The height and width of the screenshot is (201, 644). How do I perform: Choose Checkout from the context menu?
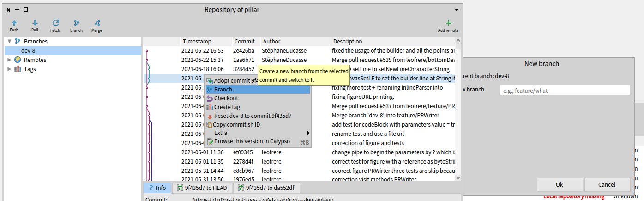pyautogui.click(x=226, y=98)
